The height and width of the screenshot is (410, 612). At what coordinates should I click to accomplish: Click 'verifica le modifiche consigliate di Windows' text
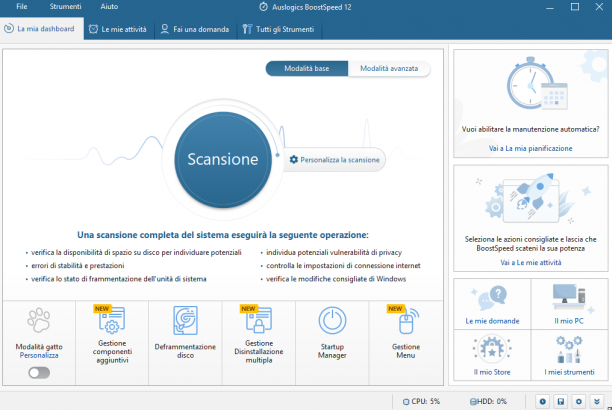tap(336, 279)
